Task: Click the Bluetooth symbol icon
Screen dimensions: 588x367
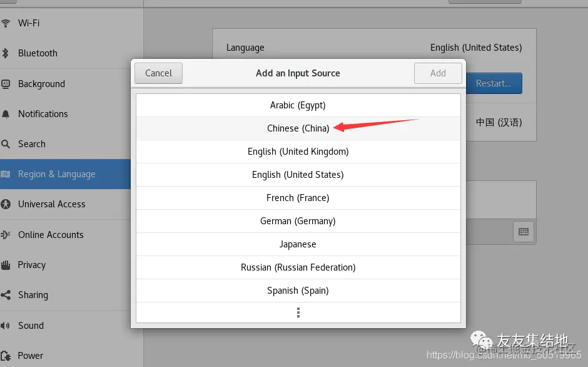Action: click(5, 53)
